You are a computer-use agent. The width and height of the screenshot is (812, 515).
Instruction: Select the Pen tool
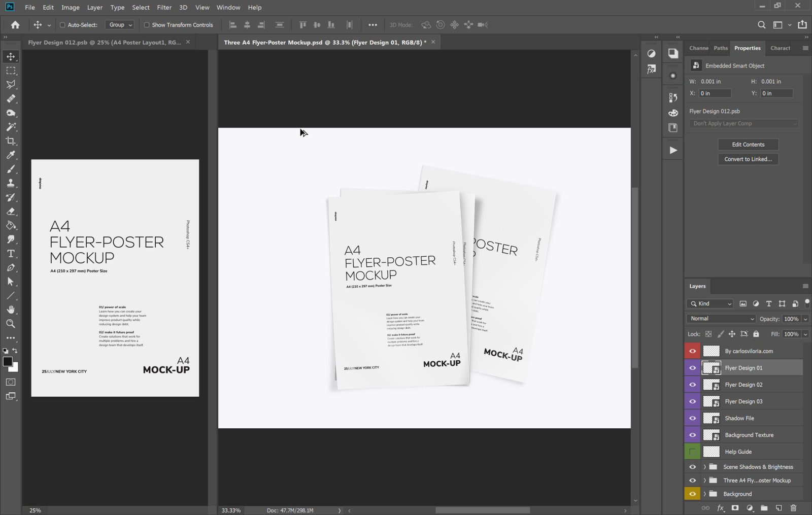11,267
